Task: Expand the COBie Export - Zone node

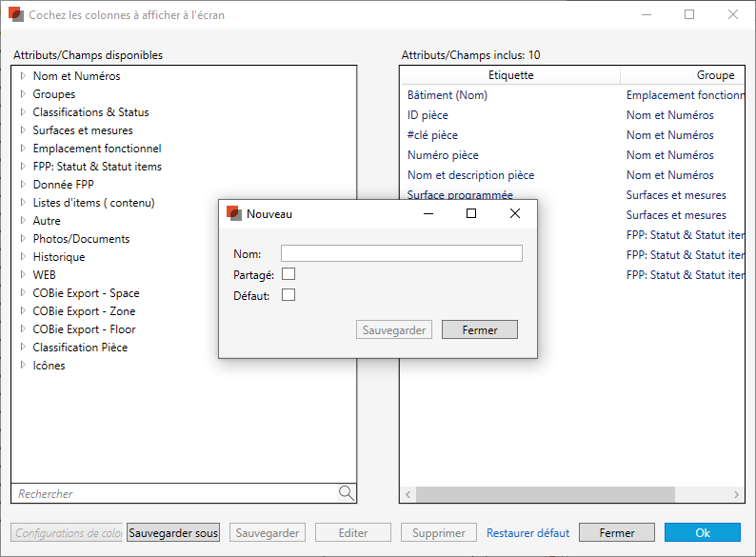Action: coord(23,311)
